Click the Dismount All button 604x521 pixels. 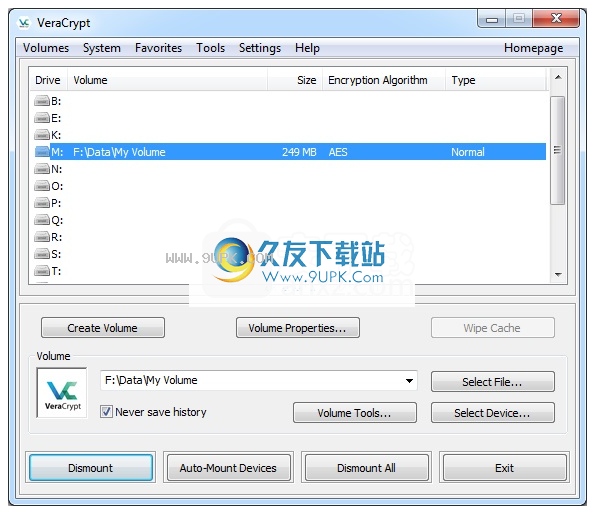point(367,467)
